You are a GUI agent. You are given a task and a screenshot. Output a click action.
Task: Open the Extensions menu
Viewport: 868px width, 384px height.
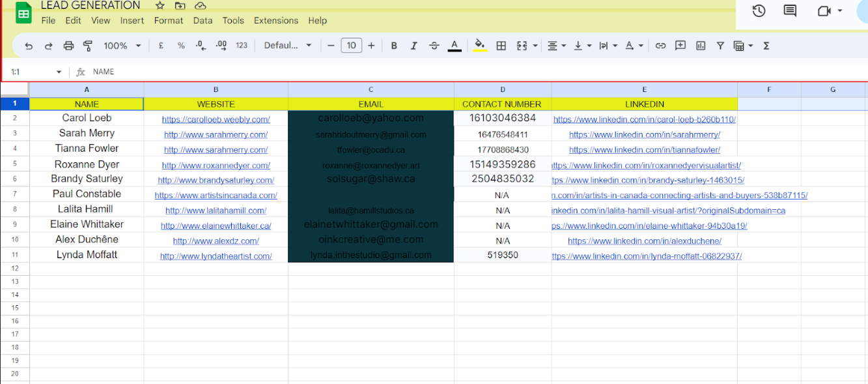point(276,20)
